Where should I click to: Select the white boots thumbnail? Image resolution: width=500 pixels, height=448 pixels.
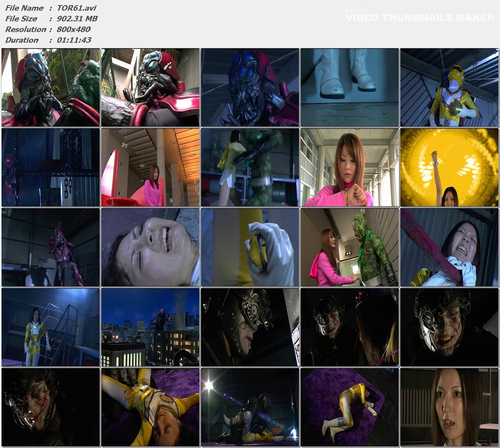pyautogui.click(x=350, y=87)
